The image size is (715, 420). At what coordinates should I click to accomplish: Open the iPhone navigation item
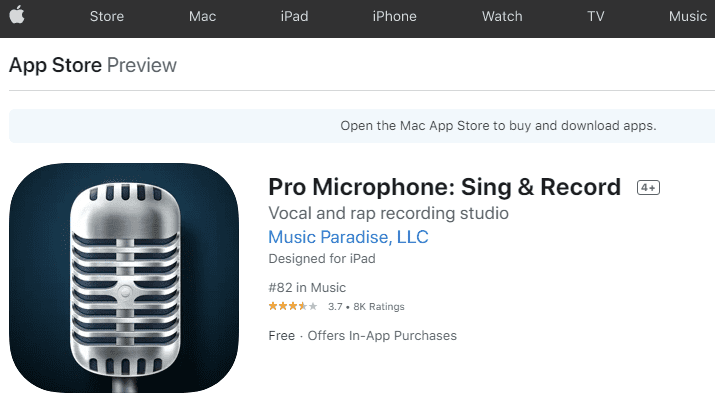[x=394, y=16]
